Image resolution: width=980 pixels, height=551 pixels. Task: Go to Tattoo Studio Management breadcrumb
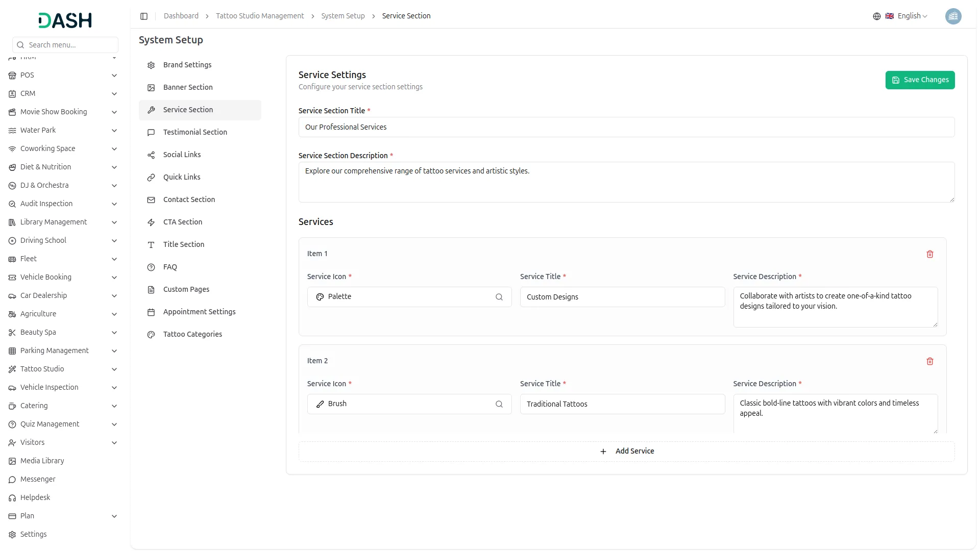coord(260,16)
